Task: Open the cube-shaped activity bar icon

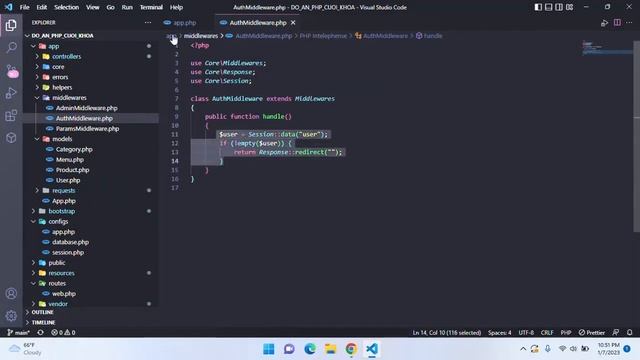Action: 11,138
